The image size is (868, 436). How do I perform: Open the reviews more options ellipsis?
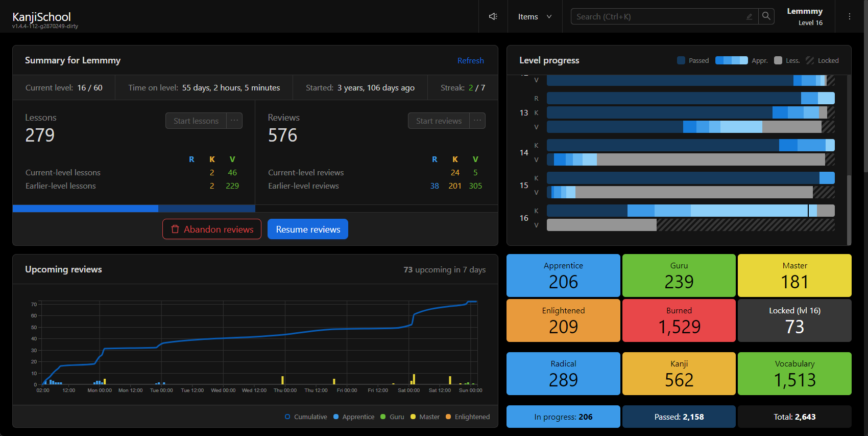pos(477,121)
